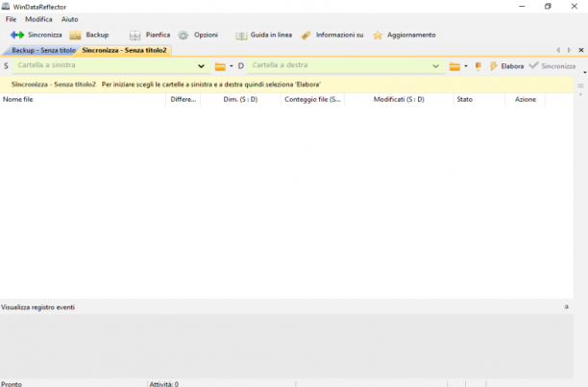
Task: Close the active document tab
Action: pos(581,50)
